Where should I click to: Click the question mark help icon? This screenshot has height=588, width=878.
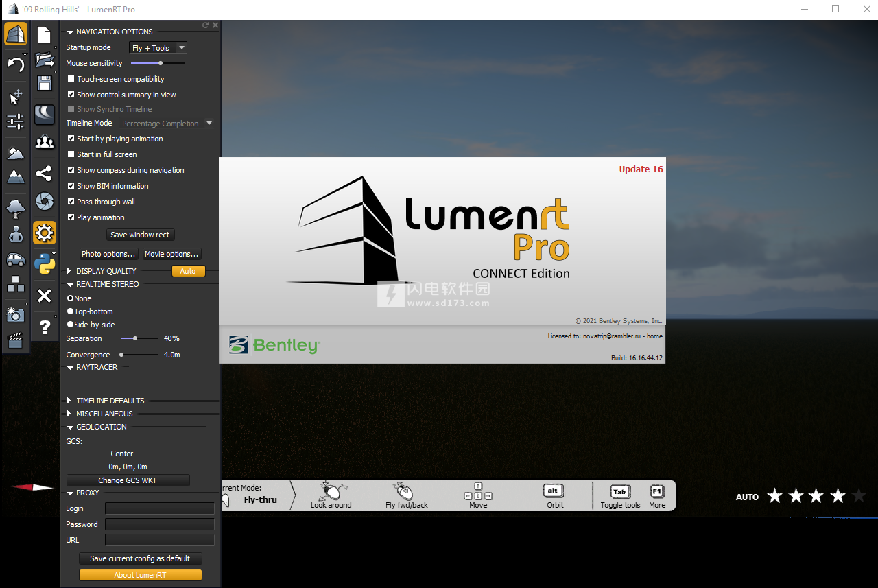pos(45,327)
